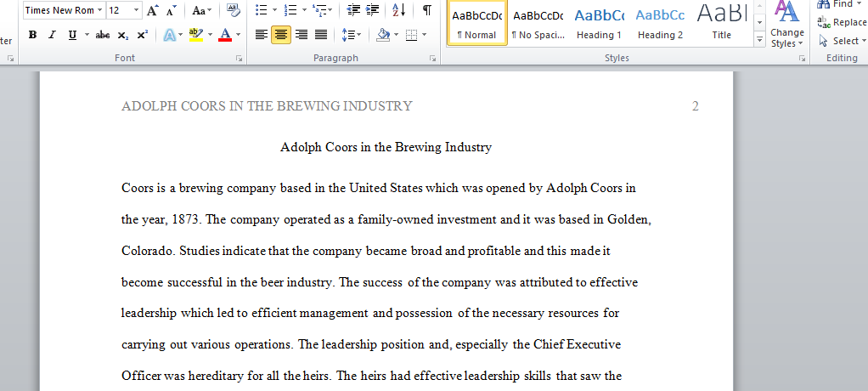Insert a bulleted list
The width and height of the screenshot is (868, 391).
click(x=262, y=10)
